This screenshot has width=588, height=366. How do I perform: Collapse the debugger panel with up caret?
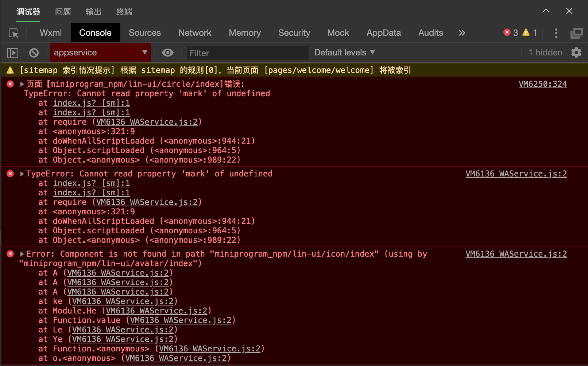click(546, 11)
